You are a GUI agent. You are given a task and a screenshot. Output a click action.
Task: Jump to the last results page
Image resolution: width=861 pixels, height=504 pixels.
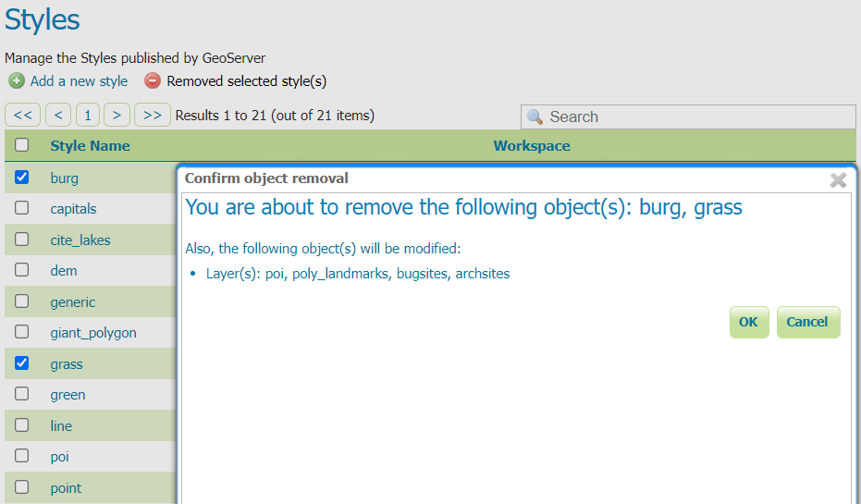coord(153,116)
